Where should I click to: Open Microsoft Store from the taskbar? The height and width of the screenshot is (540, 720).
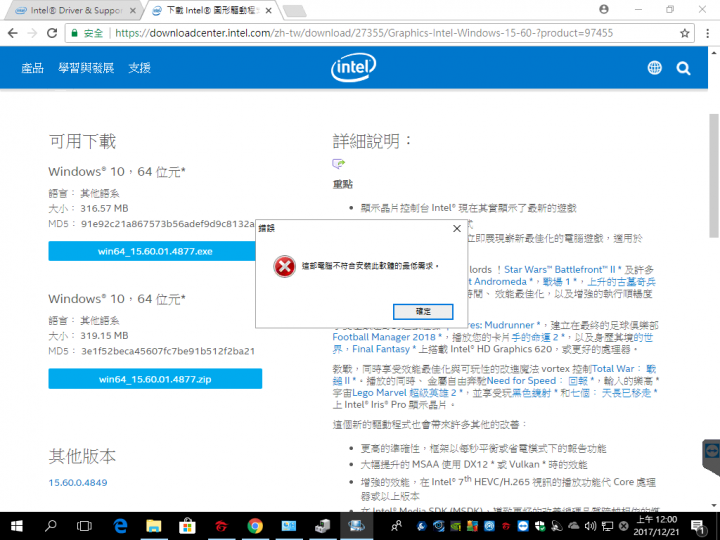tap(187, 526)
